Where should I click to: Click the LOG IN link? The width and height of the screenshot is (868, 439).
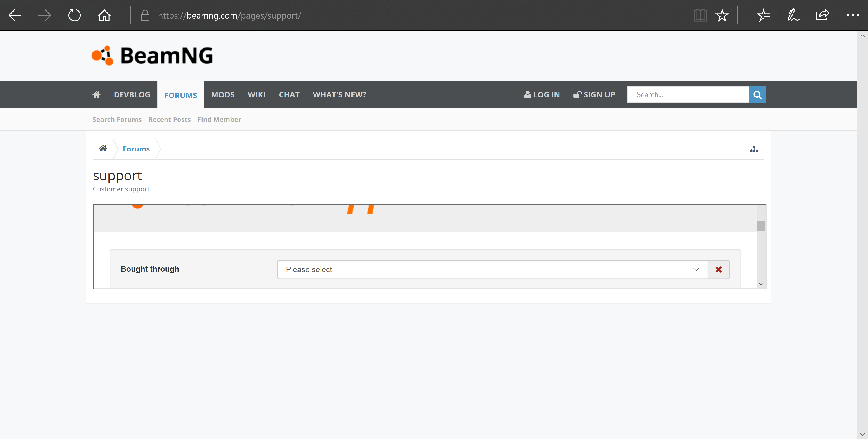[542, 95]
